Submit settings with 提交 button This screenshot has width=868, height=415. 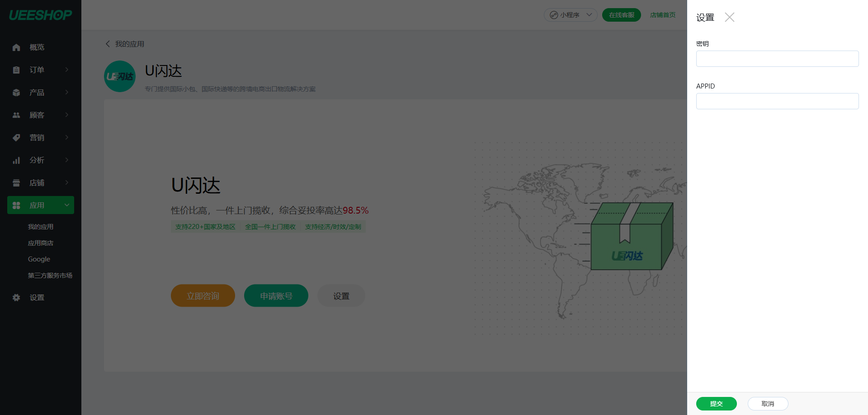717,404
